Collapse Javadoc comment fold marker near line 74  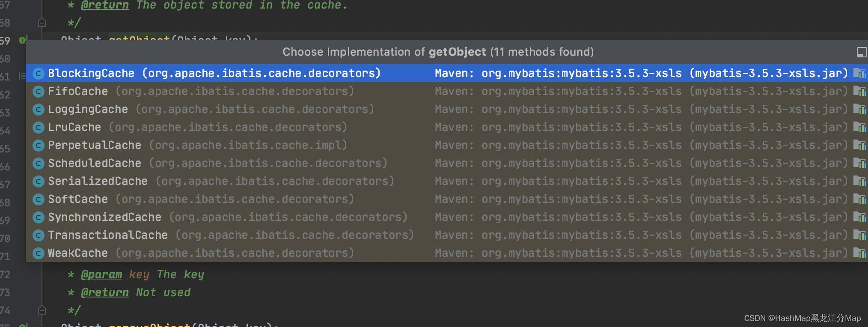point(42,310)
